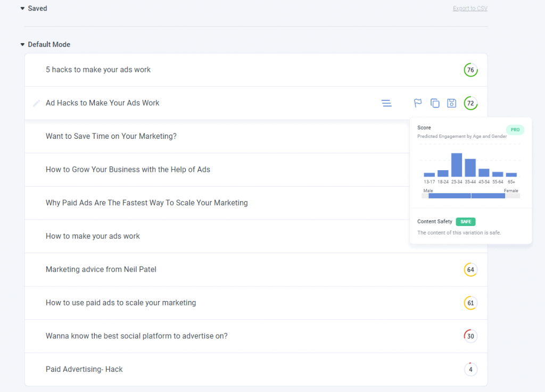Click the pencil edit icon beside Ad Hacks
Viewport: 545px width, 392px height.
coord(37,103)
